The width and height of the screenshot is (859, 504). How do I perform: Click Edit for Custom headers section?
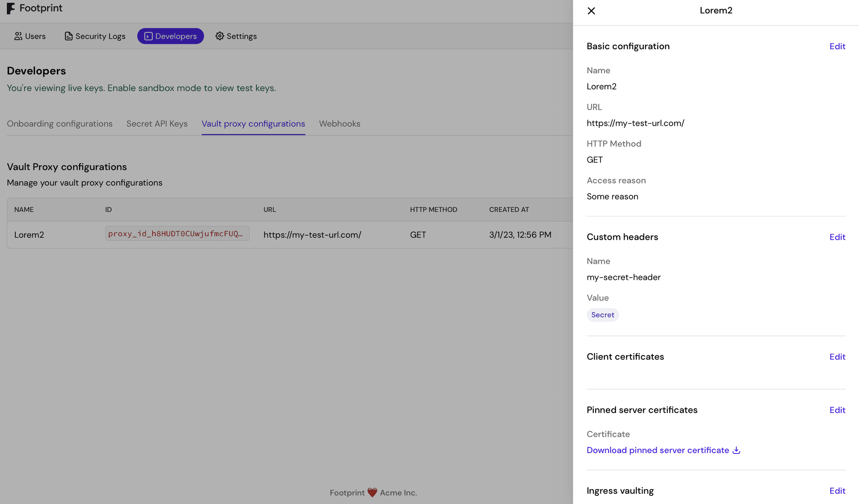point(838,237)
